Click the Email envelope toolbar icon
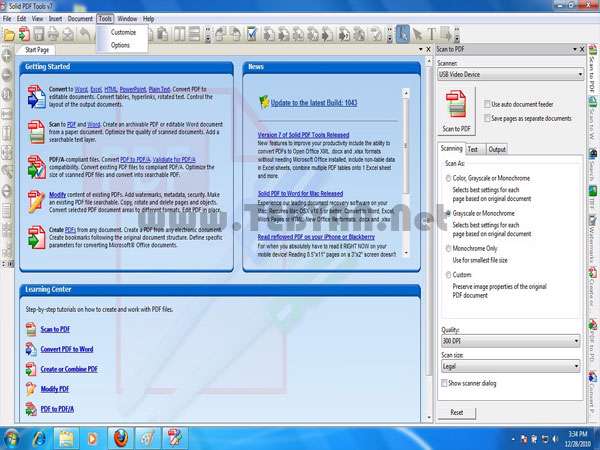Screen dimensions: 600x450 click(68, 35)
